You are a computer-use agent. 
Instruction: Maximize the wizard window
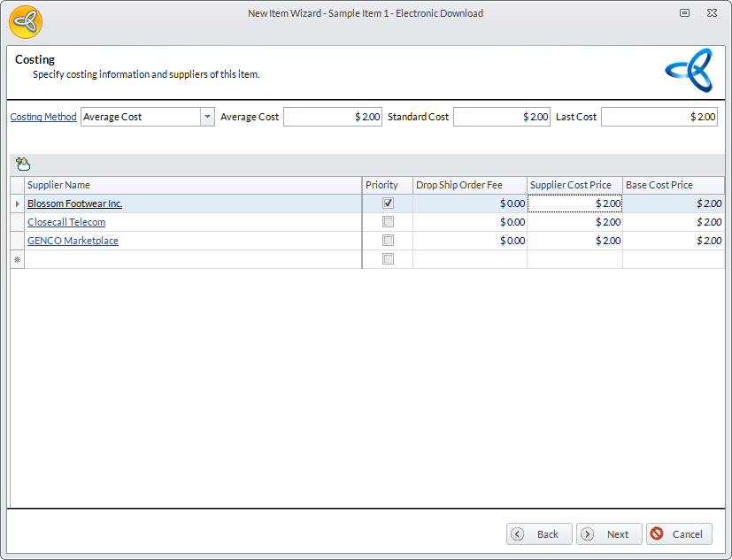684,13
